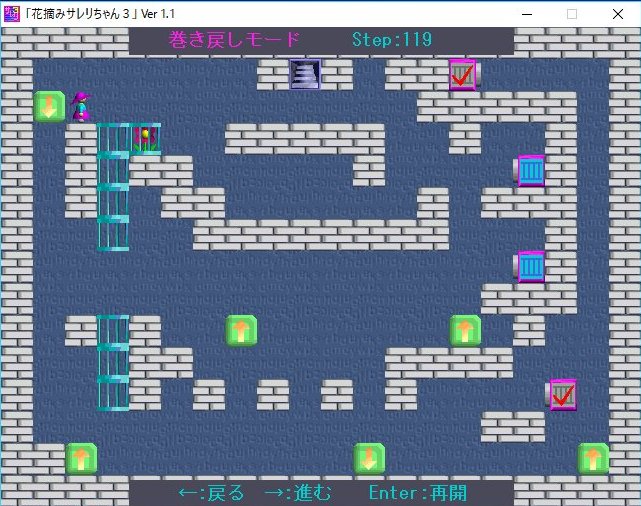Open the window system menu icon
Screen dimensions: 641x506
(12, 13)
